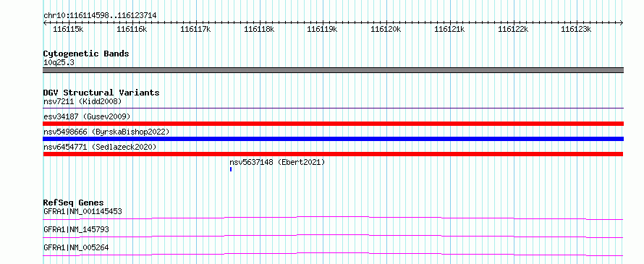Click the small blue nsv5637148 variant marker
The image size is (644, 264).
coord(231,169)
